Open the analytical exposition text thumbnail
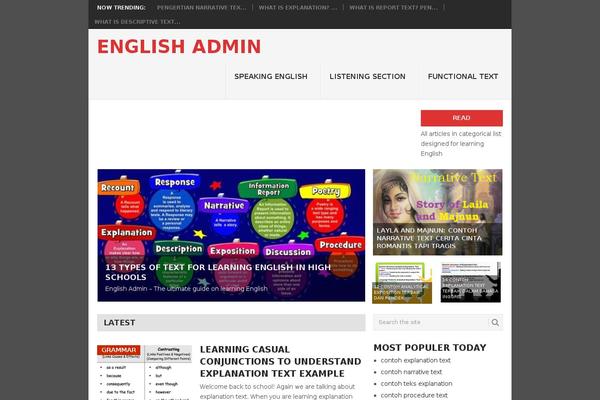 point(402,283)
